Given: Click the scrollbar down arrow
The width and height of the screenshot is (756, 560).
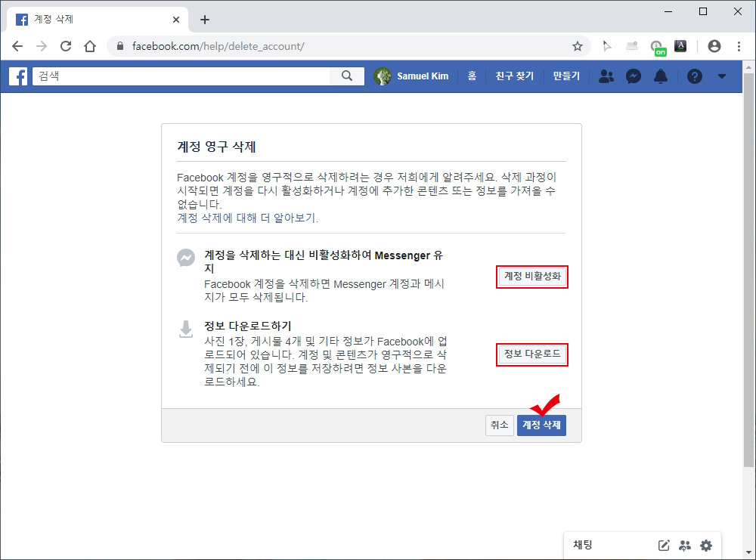Looking at the screenshot, I should [748, 552].
